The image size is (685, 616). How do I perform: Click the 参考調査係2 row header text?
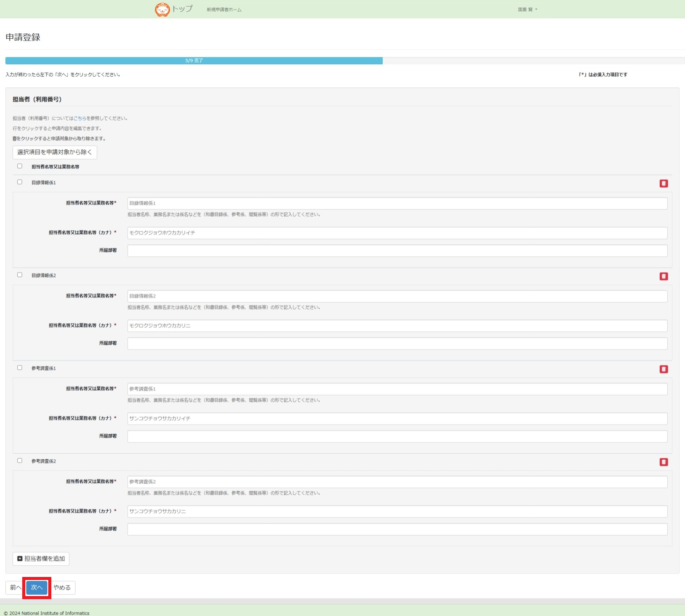pos(44,461)
